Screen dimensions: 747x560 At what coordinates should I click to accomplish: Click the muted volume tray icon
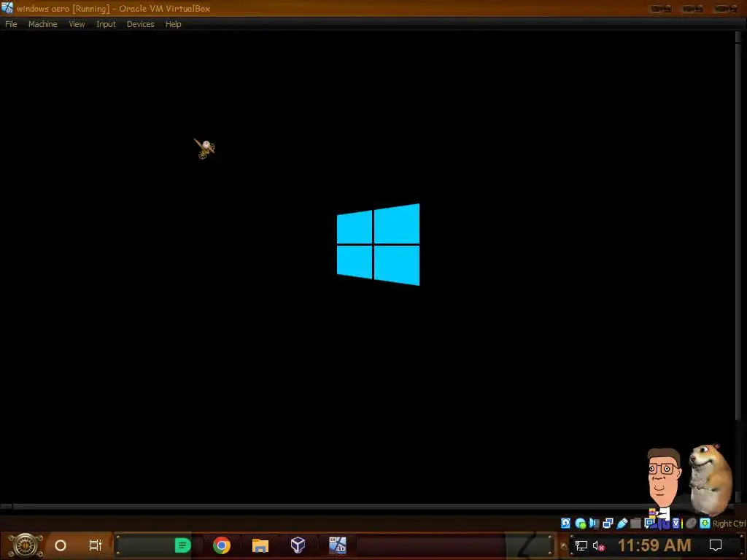click(599, 545)
